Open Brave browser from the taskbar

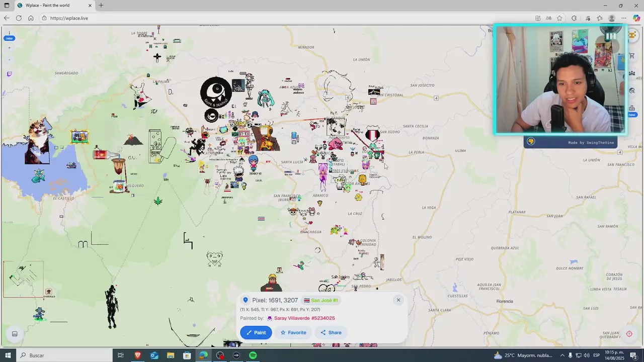(x=137, y=355)
